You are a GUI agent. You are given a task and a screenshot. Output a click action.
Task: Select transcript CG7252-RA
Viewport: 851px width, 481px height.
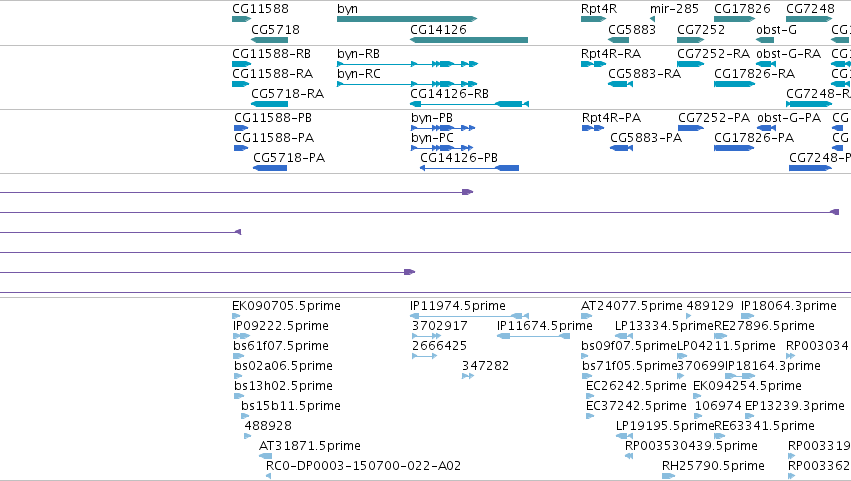pyautogui.click(x=713, y=54)
